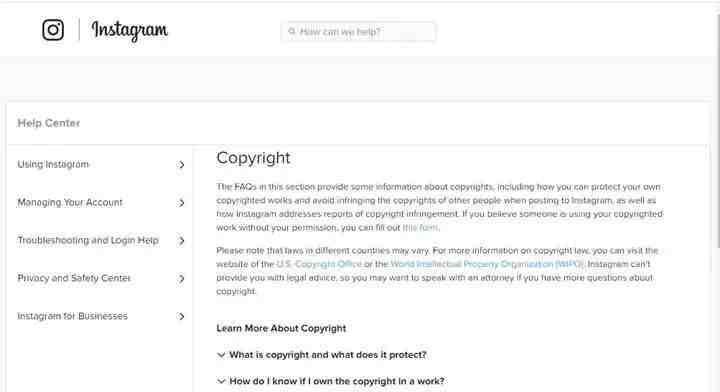720x392 pixels.
Task: Click the Instagram wordmark logo
Action: pos(129,30)
